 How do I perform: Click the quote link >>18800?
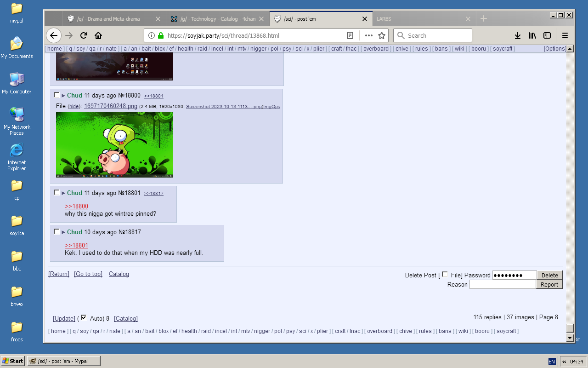(76, 206)
